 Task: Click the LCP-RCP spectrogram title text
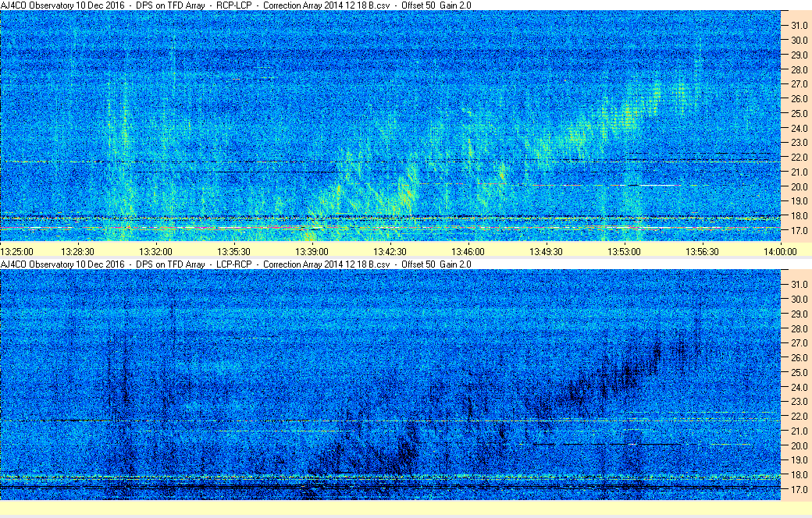(236, 264)
